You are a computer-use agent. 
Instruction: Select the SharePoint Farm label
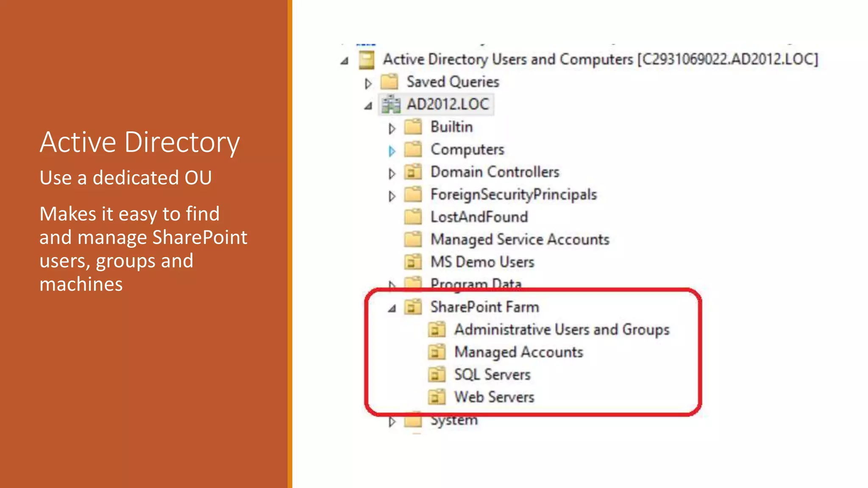pos(485,307)
